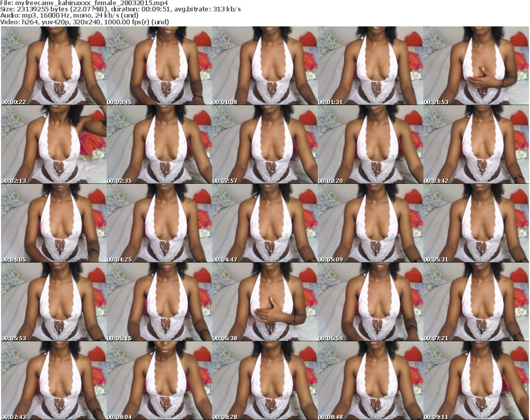530x420 pixels.
Task: Choose the thumbnail stamped 00:06:38
Action: (x=264, y=302)
